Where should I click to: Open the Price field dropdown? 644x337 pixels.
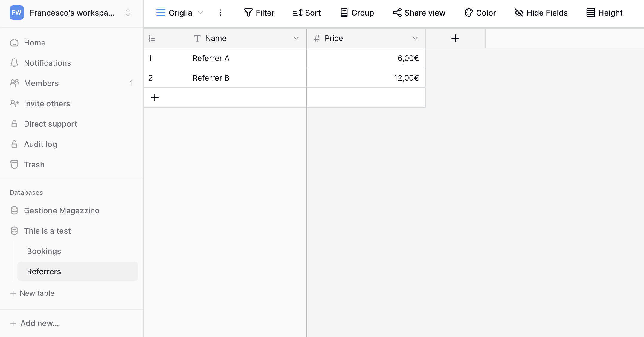(415, 38)
